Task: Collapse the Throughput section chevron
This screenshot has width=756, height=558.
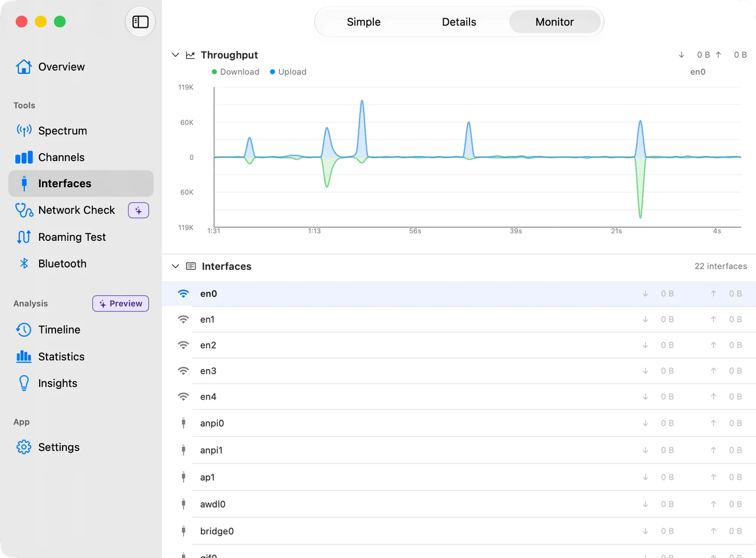Action: (175, 55)
